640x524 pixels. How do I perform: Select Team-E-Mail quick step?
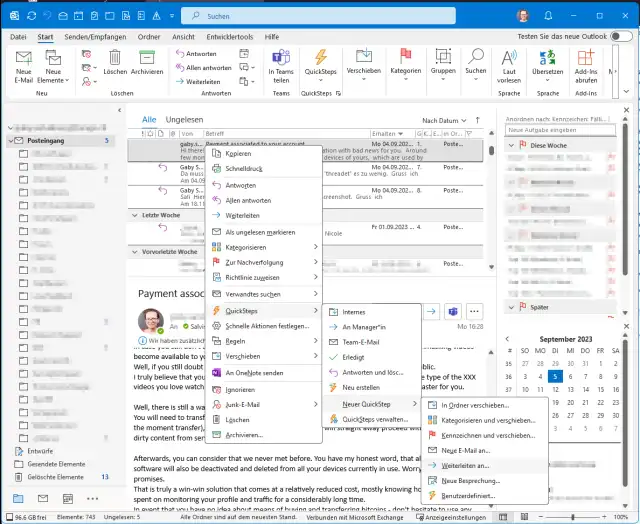coord(371,342)
